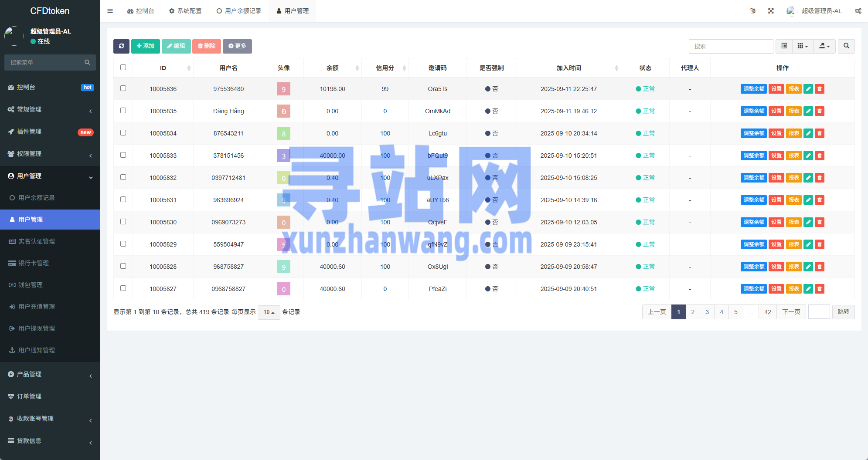Click the table search input field
Image resolution: width=868 pixels, height=460 pixels.
pyautogui.click(x=731, y=46)
